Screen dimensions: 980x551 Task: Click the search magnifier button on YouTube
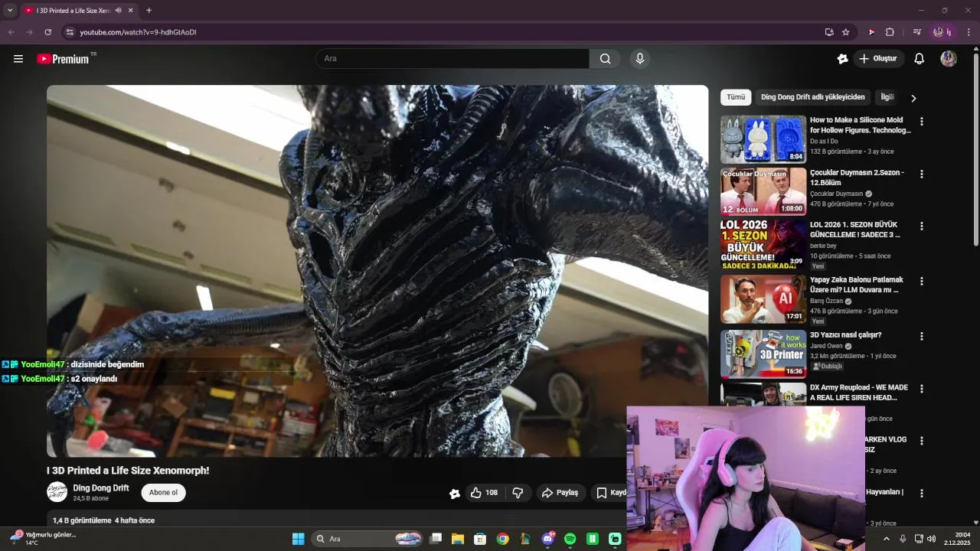(x=605, y=59)
